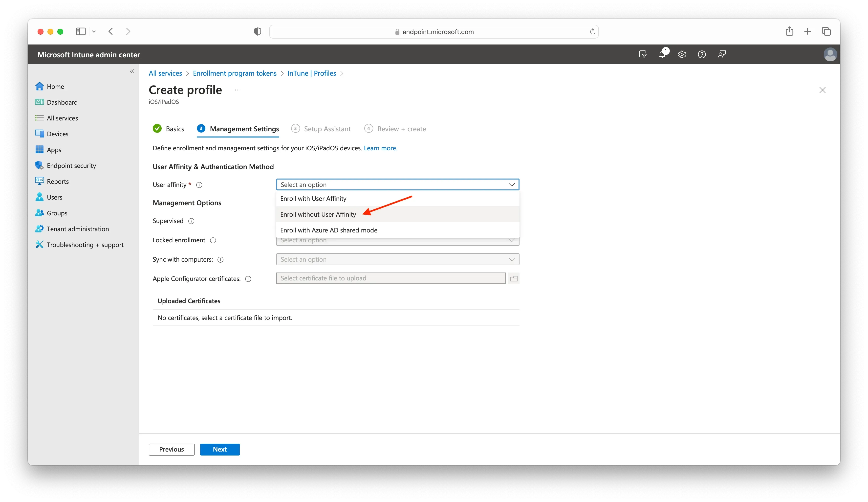Open the Groups section
The height and width of the screenshot is (502, 868).
point(57,213)
